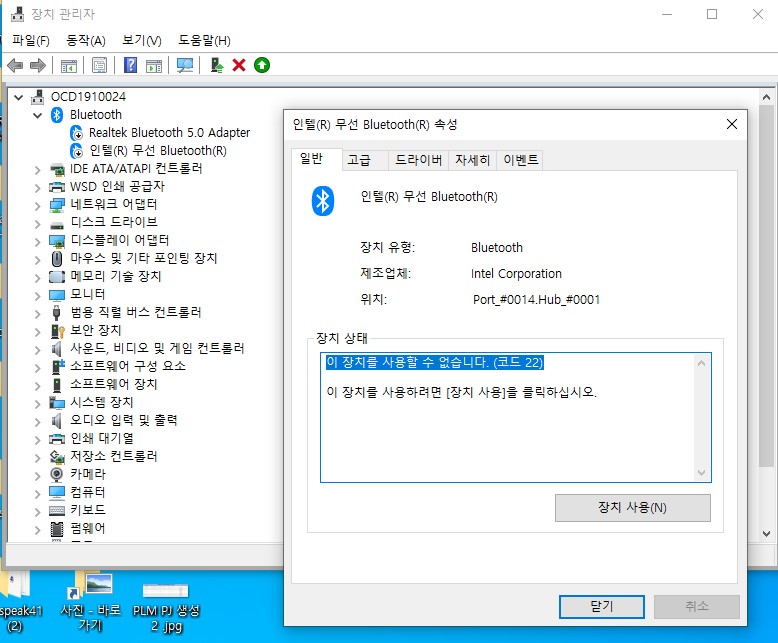Click the Forward arrow toolbar icon
The width and height of the screenshot is (778, 643).
(x=38, y=65)
